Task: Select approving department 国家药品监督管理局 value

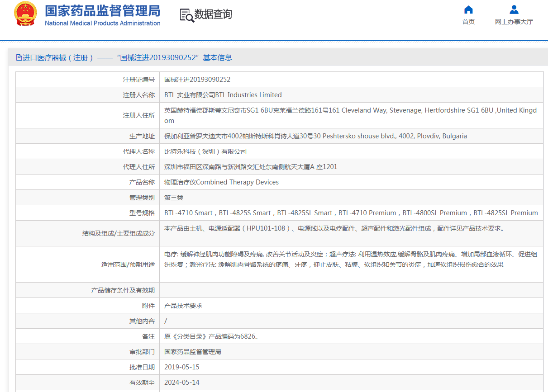Action: tap(193, 352)
